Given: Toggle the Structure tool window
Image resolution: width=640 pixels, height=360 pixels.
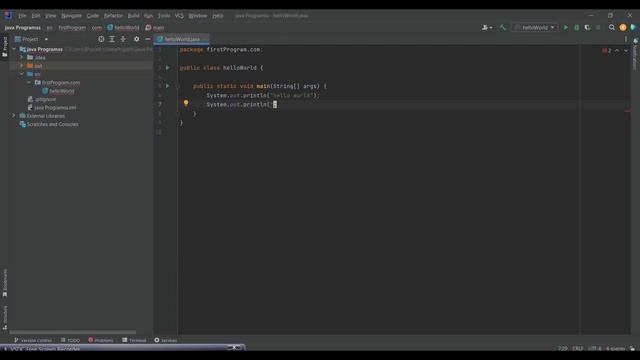Looking at the screenshot, I should pos(5,318).
